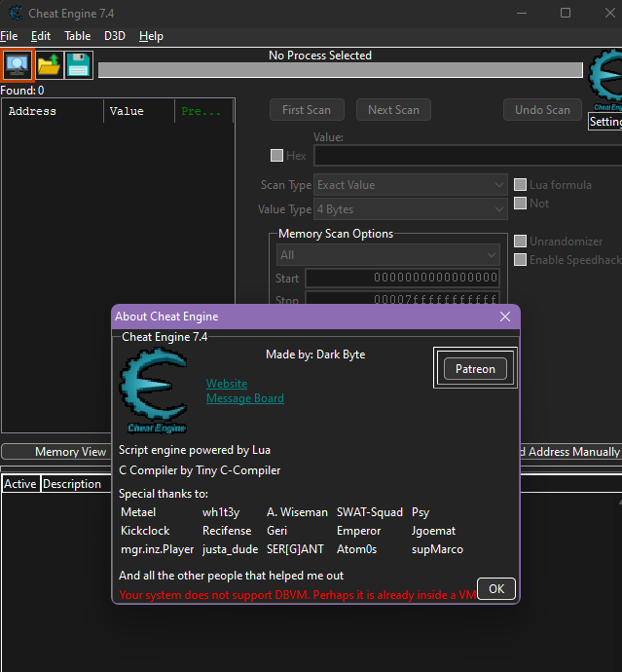
Task: Open the Value Type 4 Bytes dropdown
Action: click(x=412, y=209)
